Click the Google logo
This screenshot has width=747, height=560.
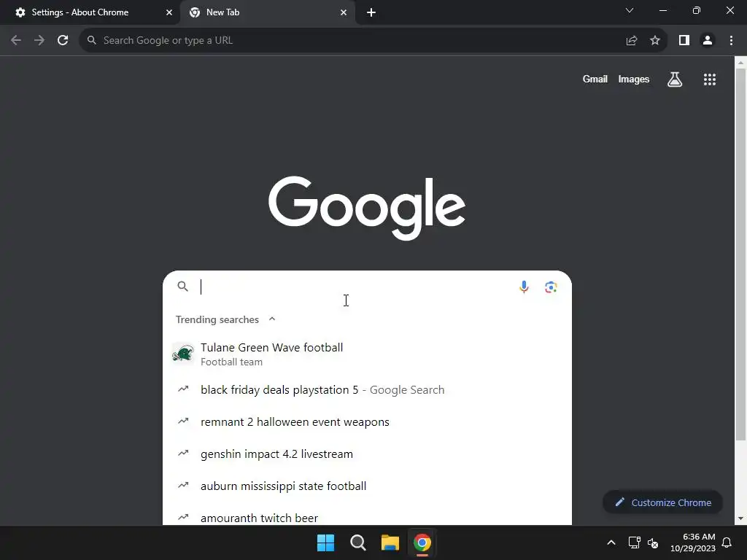(x=367, y=208)
